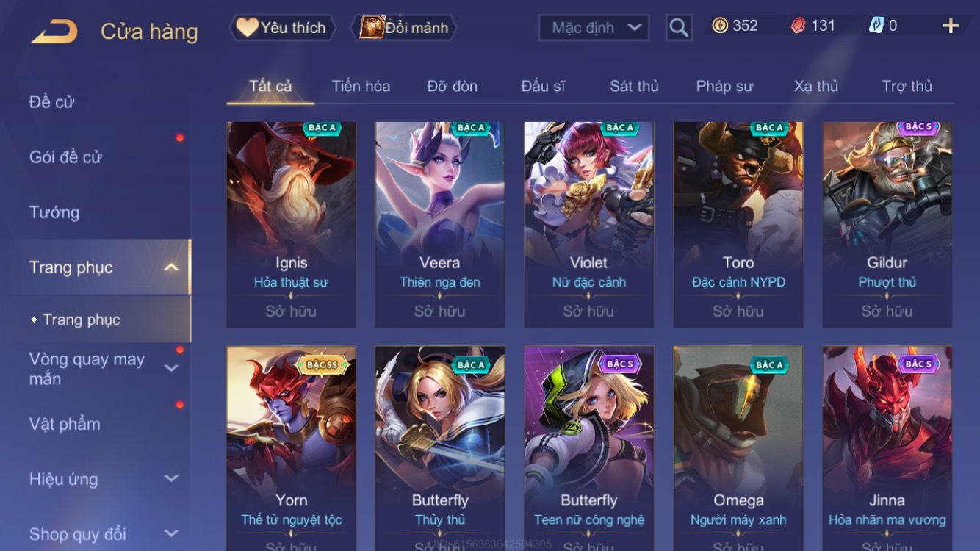Open the search magnifier icon

[679, 28]
